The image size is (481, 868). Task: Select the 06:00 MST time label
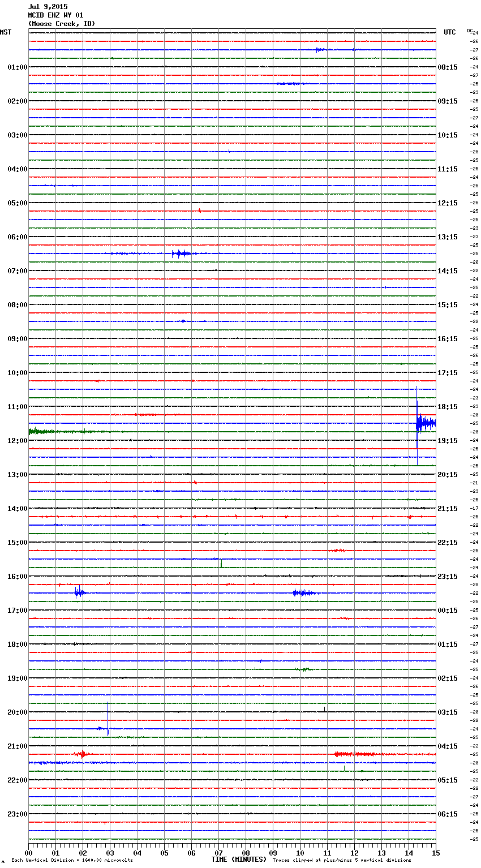pyautogui.click(x=18, y=237)
